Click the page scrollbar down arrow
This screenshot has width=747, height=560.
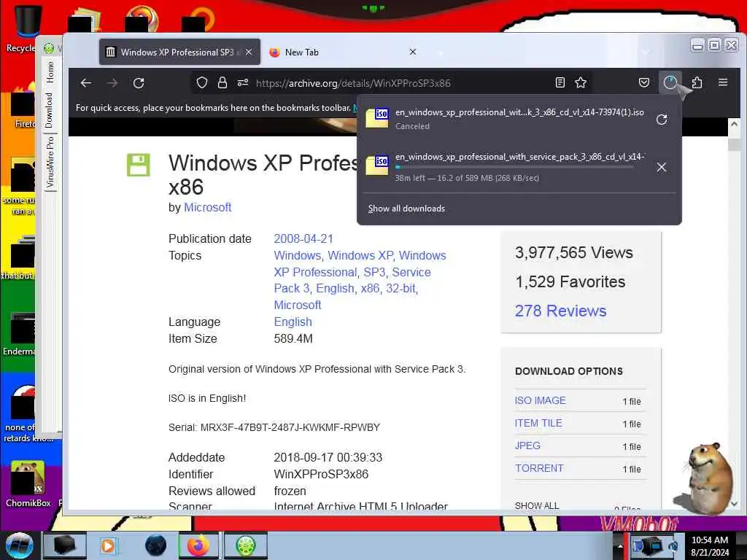734,503
